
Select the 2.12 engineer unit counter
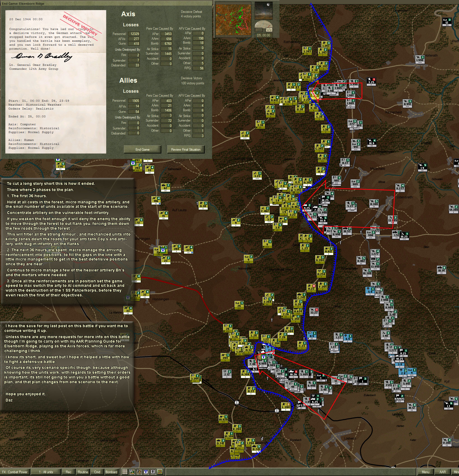pyautogui.click(x=227, y=374)
